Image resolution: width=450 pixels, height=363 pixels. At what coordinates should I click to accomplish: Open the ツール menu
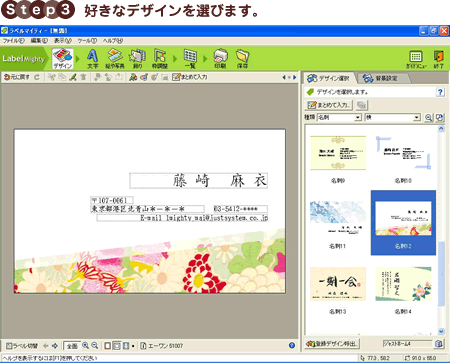click(87, 41)
